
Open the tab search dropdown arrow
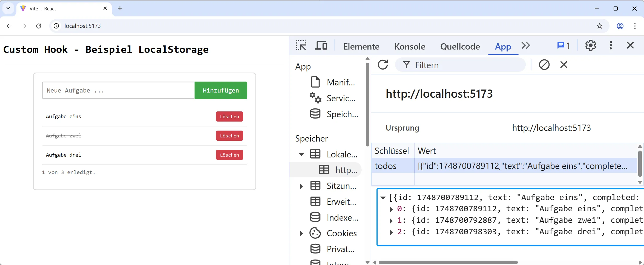point(8,8)
